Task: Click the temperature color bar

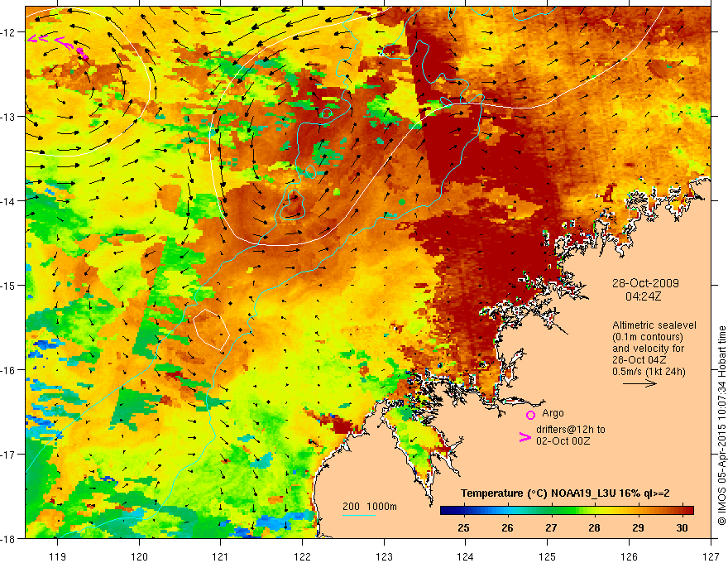Action: (567, 510)
